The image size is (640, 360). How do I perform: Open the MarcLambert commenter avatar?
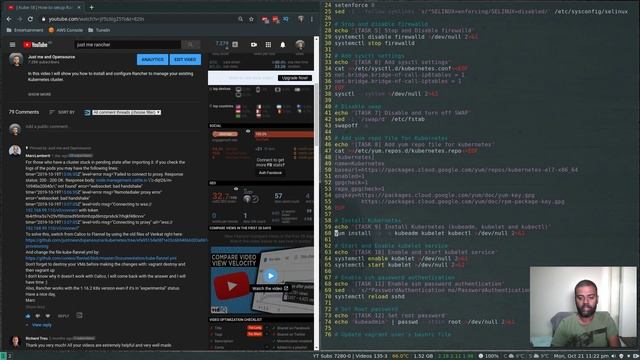pyautogui.click(x=15, y=151)
